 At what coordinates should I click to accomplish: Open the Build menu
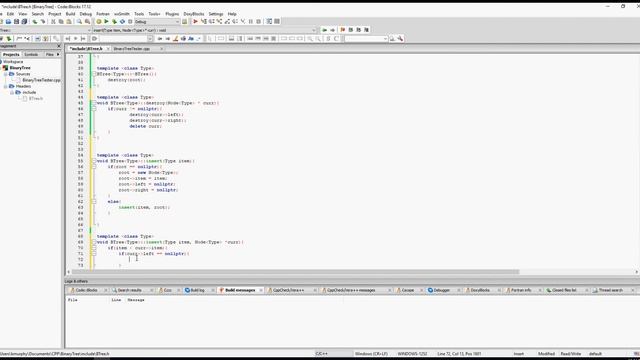click(70, 14)
